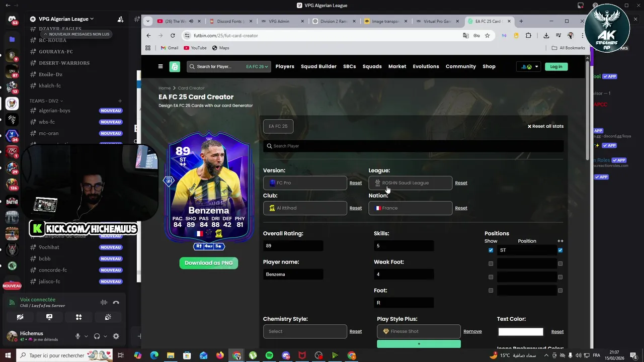Click the Windows Start button

coord(7,355)
